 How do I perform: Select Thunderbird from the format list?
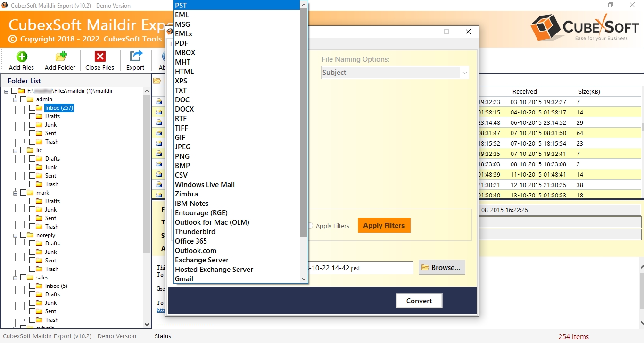coord(195,231)
